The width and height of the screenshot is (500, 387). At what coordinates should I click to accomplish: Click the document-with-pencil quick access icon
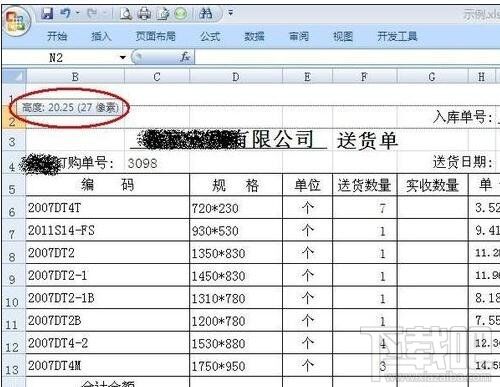tap(163, 13)
